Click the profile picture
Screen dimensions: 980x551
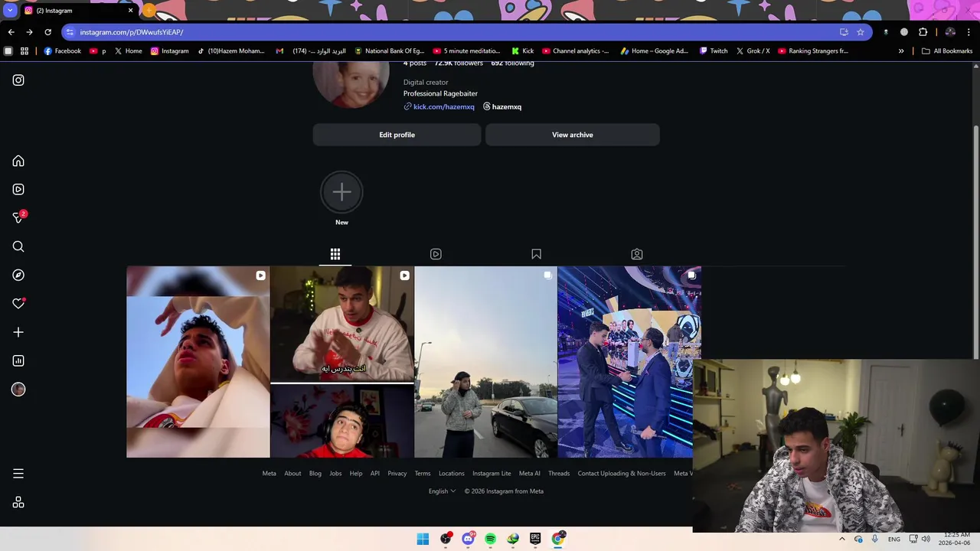click(x=351, y=83)
